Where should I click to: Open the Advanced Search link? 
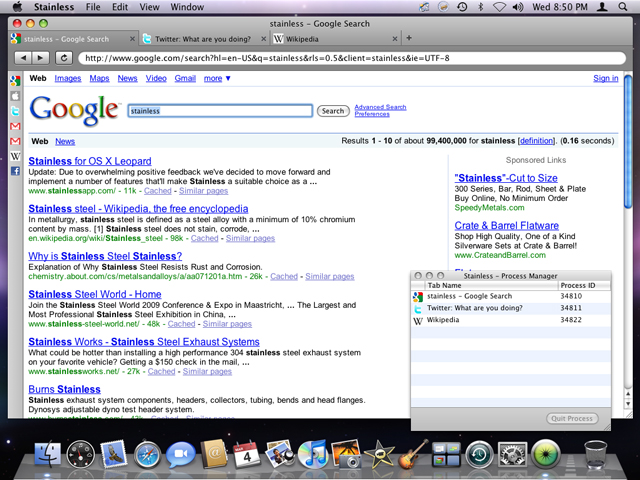[x=380, y=107]
